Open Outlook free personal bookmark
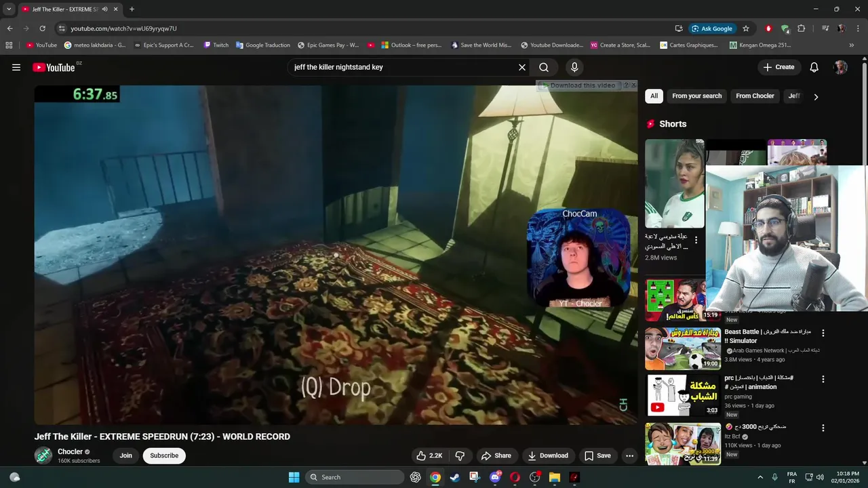 (411, 45)
